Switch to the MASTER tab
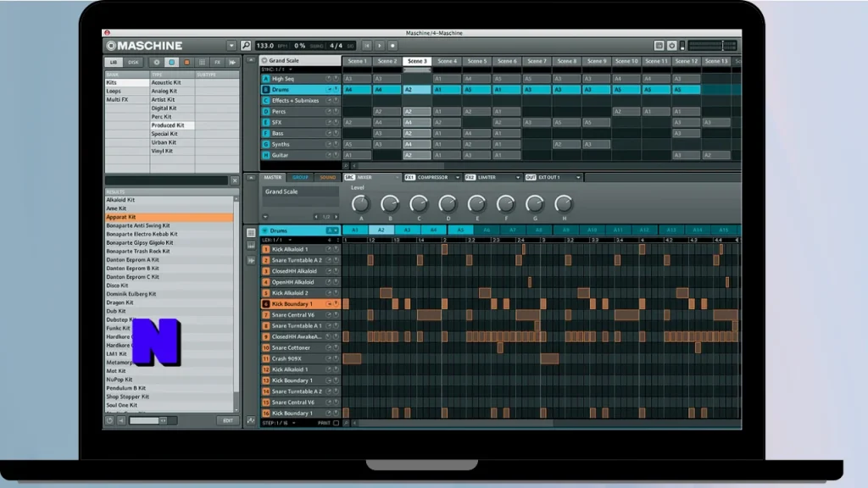Image resolution: width=868 pixels, height=488 pixels. click(272, 178)
